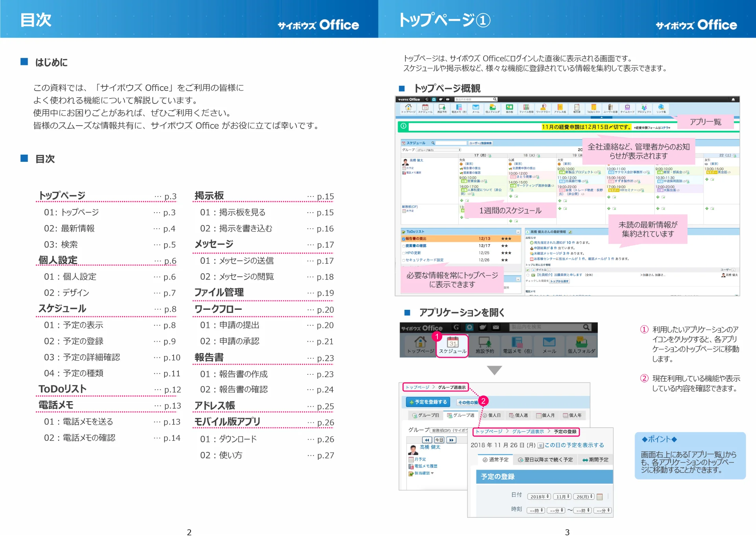Open the 2018年 year dropdown
Viewport: 756px width, 546px height.
(539, 497)
